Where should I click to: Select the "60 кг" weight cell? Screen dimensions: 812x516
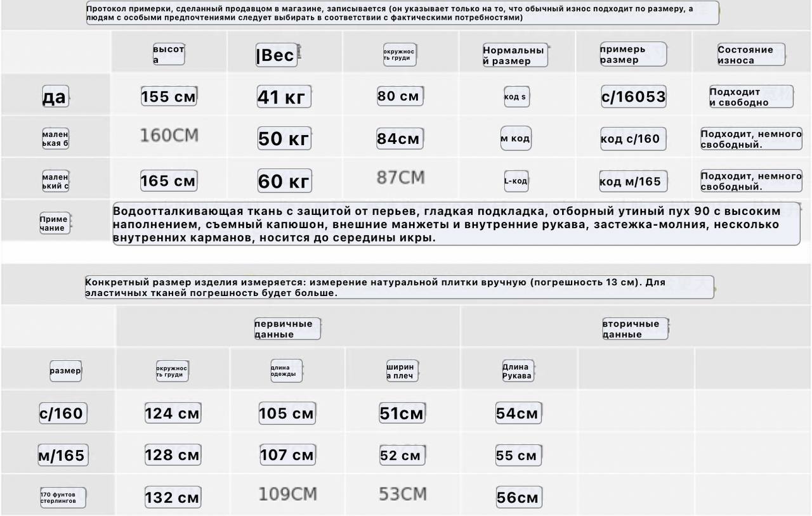(x=284, y=181)
